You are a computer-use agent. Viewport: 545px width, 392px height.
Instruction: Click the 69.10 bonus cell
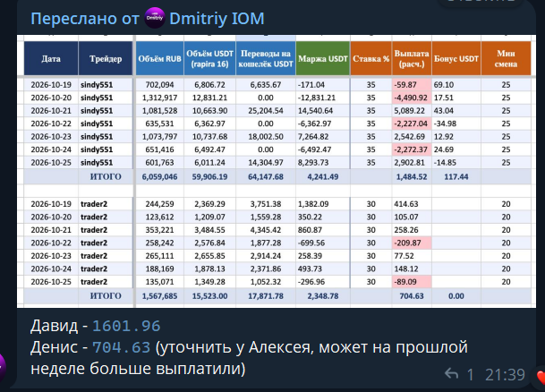456,85
